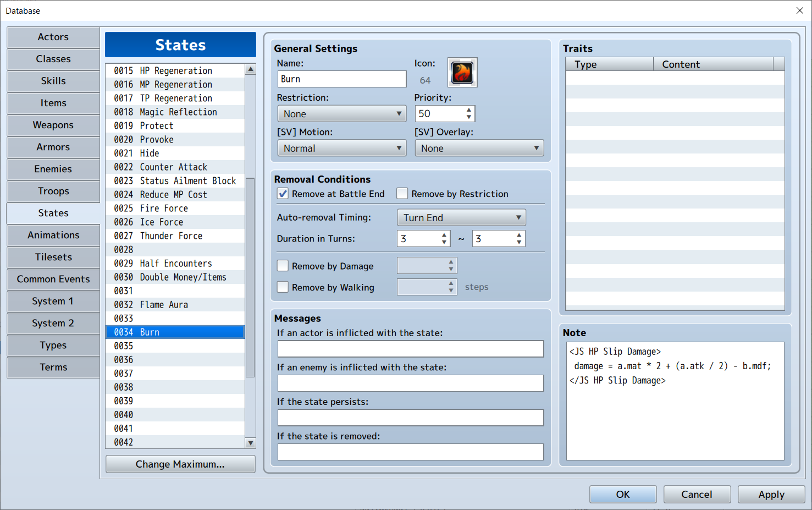
Task: Click the Apply button
Action: click(x=771, y=495)
